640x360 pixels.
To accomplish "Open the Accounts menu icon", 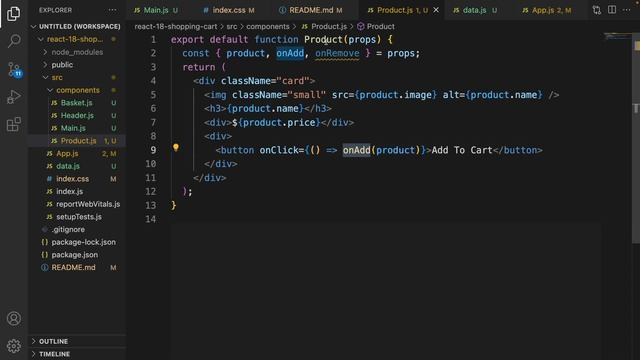I will (x=13, y=318).
